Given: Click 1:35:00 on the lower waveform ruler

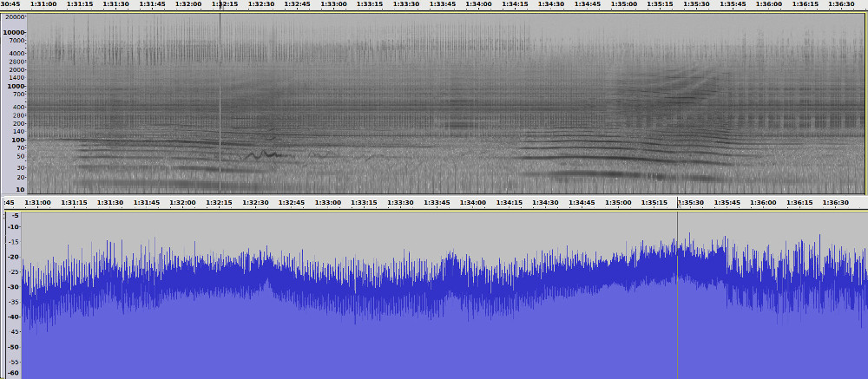Looking at the screenshot, I should point(618,202).
